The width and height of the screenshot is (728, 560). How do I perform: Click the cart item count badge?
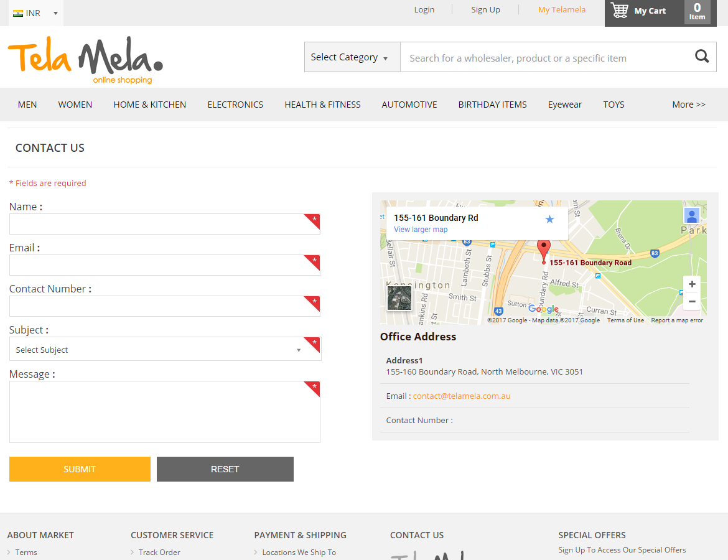click(x=697, y=12)
